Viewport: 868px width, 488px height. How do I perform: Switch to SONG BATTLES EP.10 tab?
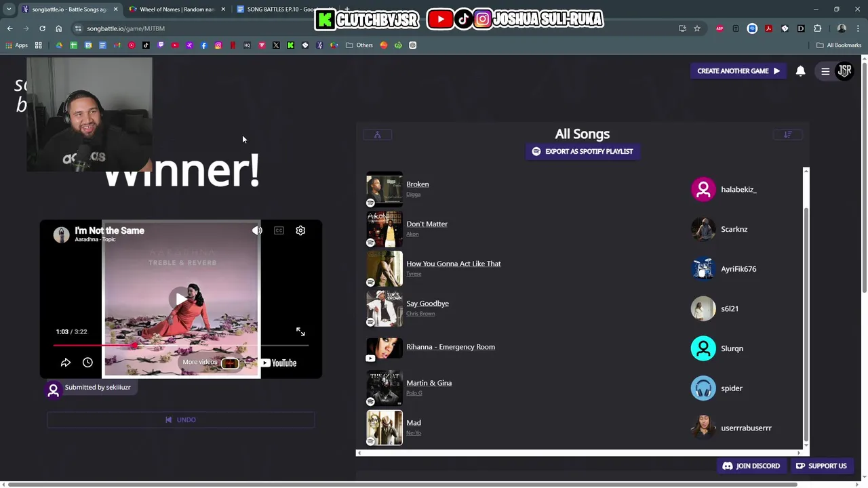tap(285, 9)
